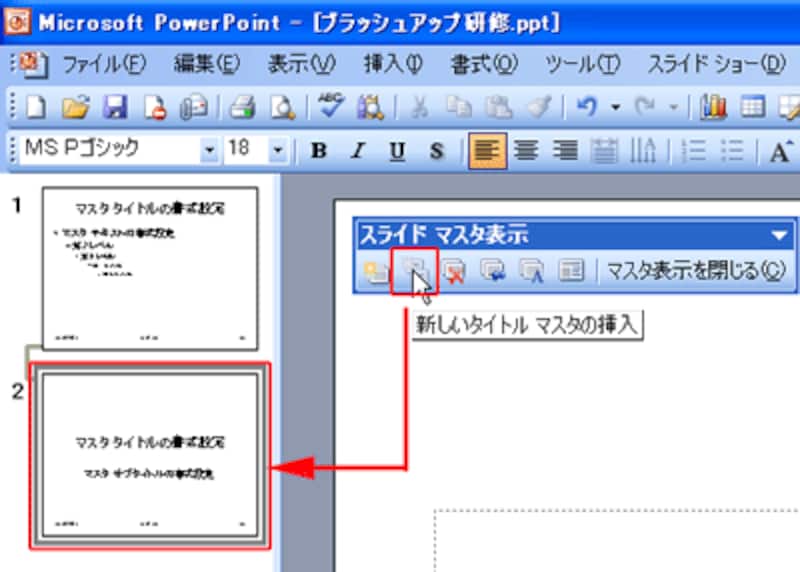Enable center text alignment
Viewport: 800px width, 572px height.
[526, 151]
